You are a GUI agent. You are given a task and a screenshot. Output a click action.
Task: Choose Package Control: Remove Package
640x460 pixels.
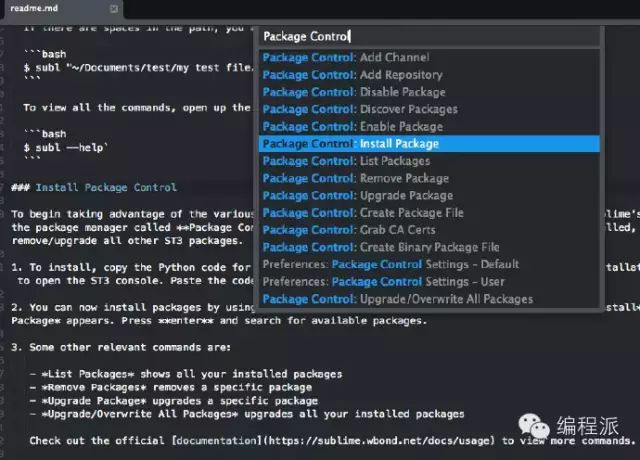[429, 178]
